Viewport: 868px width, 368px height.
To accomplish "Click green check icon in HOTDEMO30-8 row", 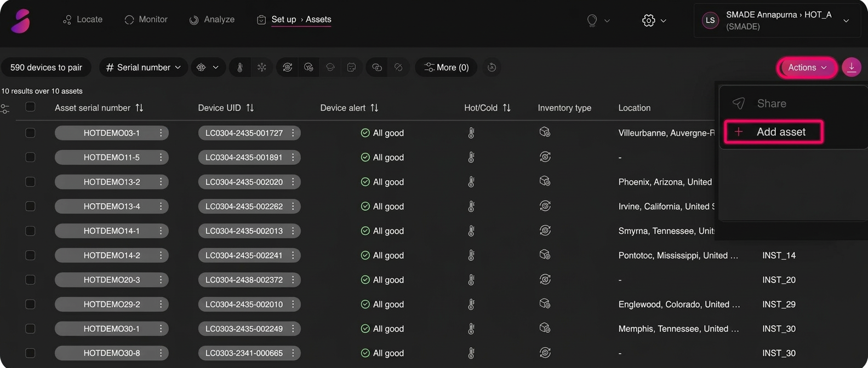I will coord(365,353).
